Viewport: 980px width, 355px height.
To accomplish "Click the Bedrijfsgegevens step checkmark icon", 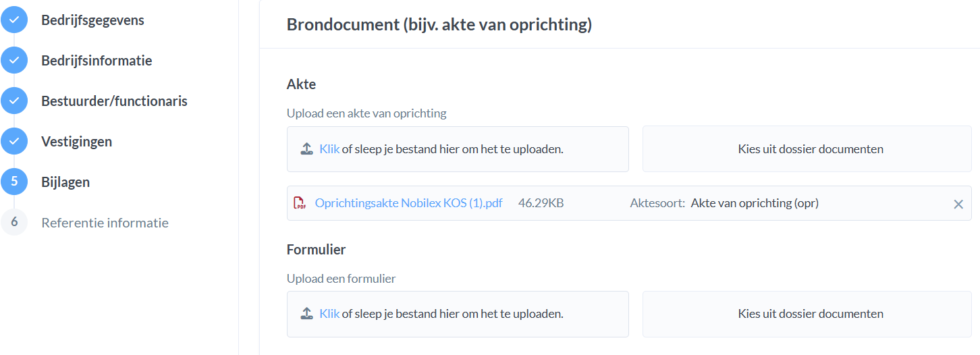I will tap(14, 20).
